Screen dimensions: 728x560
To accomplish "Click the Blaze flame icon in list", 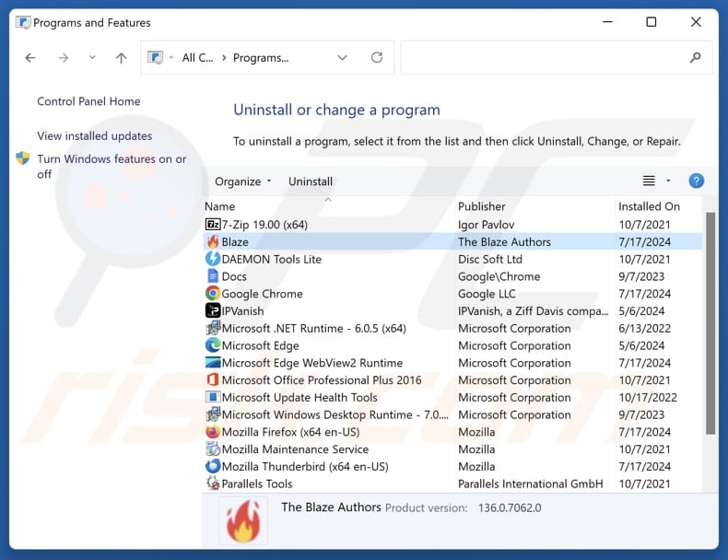I will pos(213,241).
